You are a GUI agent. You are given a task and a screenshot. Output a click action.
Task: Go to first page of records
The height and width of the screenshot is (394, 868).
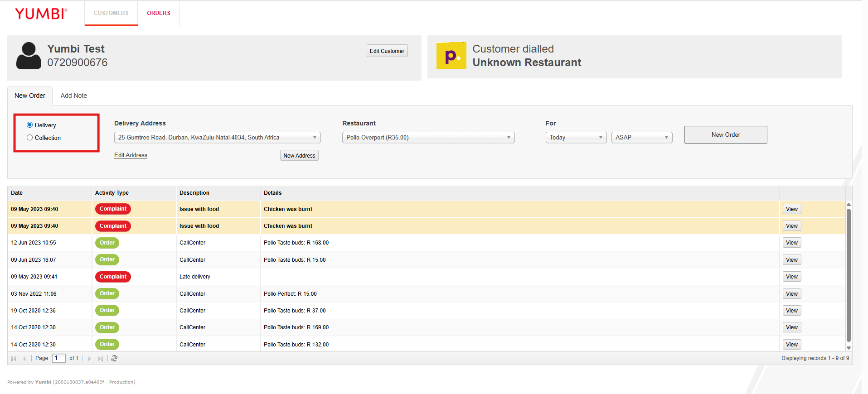[14, 358]
